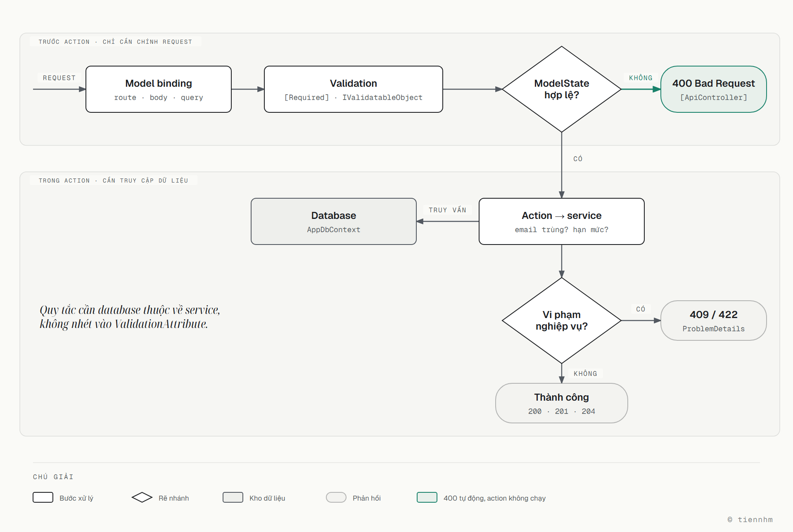
Task: Click '400 tự động, action không chạy' label
Action: coord(495,498)
